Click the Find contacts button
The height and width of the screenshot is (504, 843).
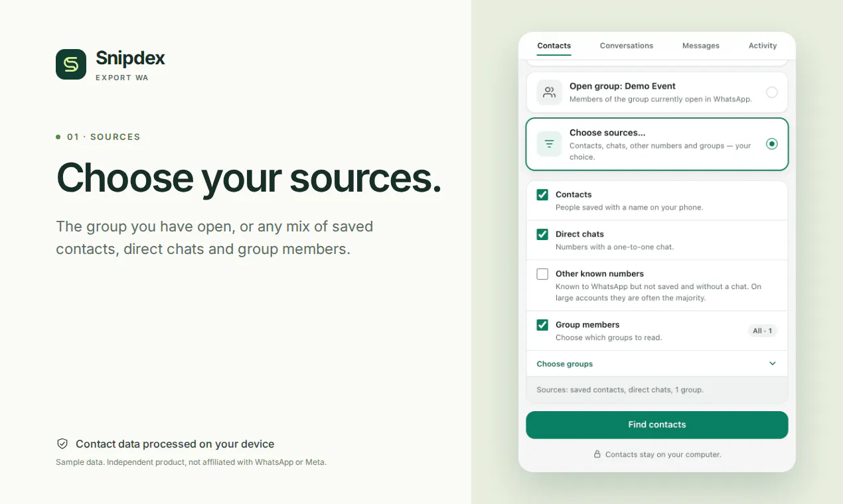pos(657,425)
